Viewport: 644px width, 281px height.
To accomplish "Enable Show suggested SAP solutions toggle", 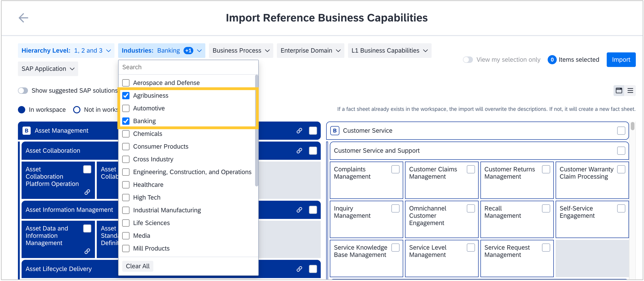I will [x=23, y=90].
